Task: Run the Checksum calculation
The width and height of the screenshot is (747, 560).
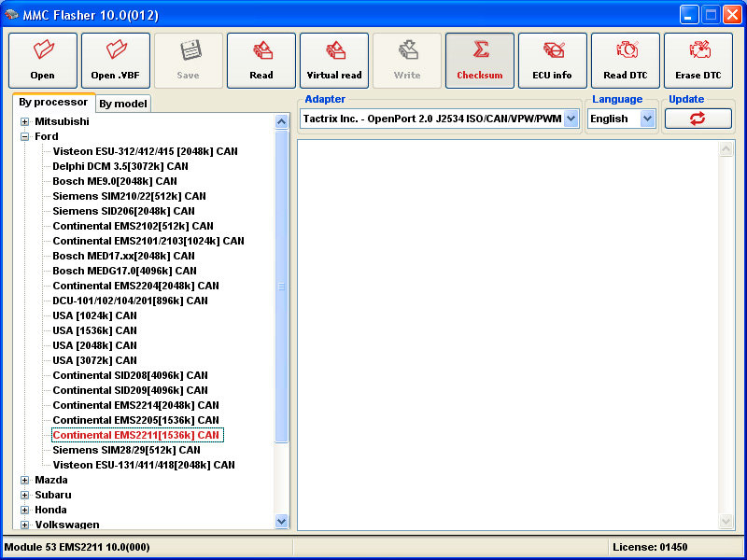Action: pyautogui.click(x=480, y=61)
